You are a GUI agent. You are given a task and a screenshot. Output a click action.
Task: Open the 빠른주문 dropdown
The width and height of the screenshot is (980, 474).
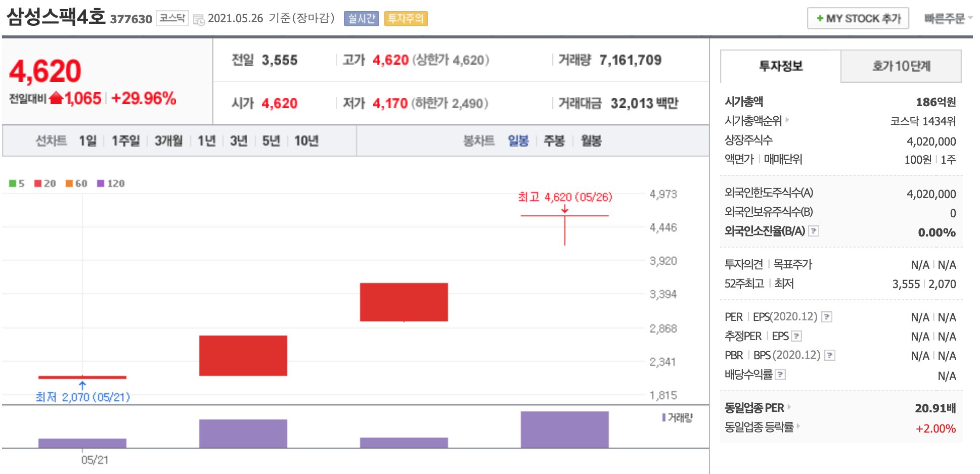pos(948,18)
